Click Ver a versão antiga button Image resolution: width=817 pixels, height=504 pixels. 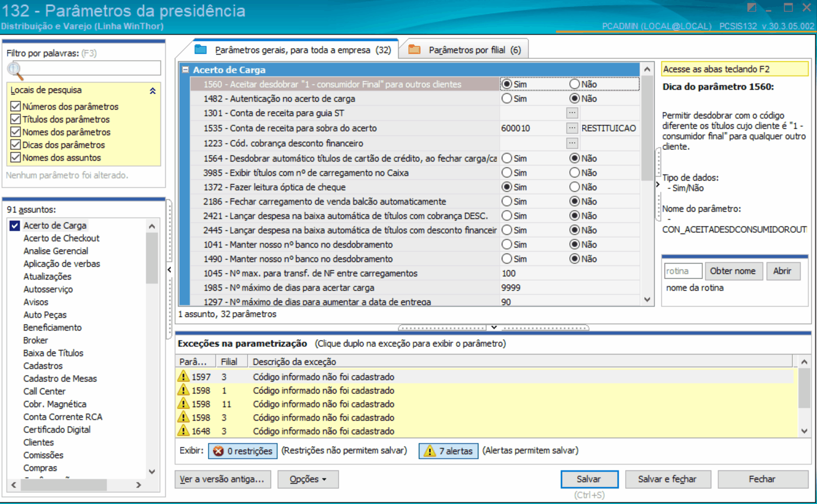coord(222,479)
